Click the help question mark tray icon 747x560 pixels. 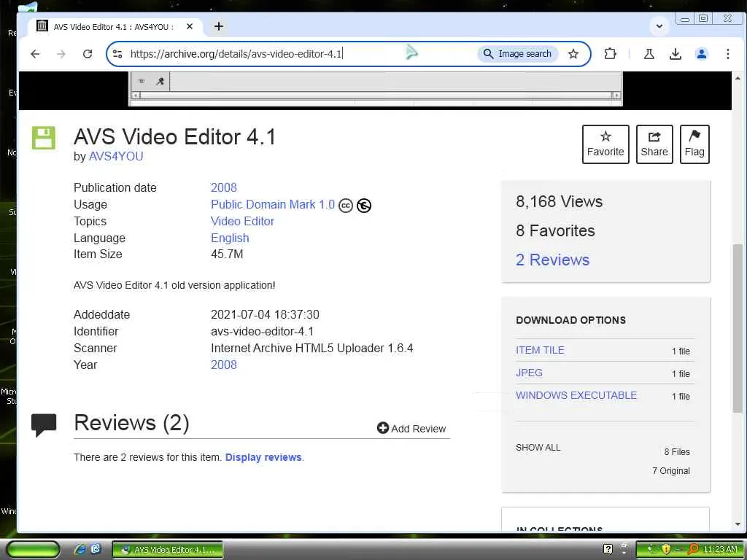608,549
